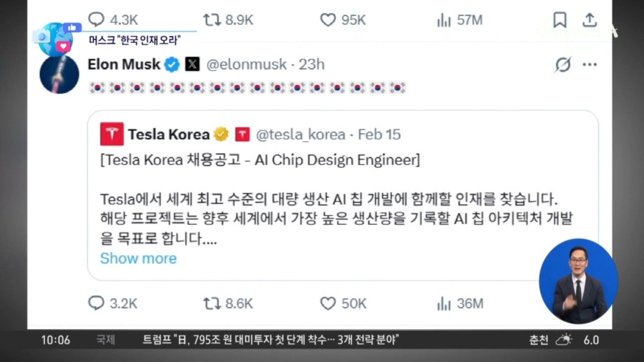View analytics of the 57M views post

point(444,20)
